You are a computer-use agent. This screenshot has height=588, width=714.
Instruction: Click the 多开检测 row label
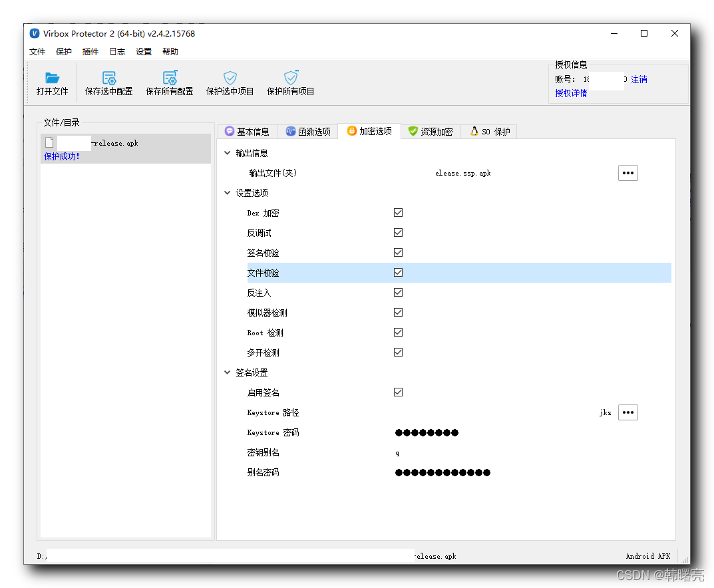pos(264,353)
